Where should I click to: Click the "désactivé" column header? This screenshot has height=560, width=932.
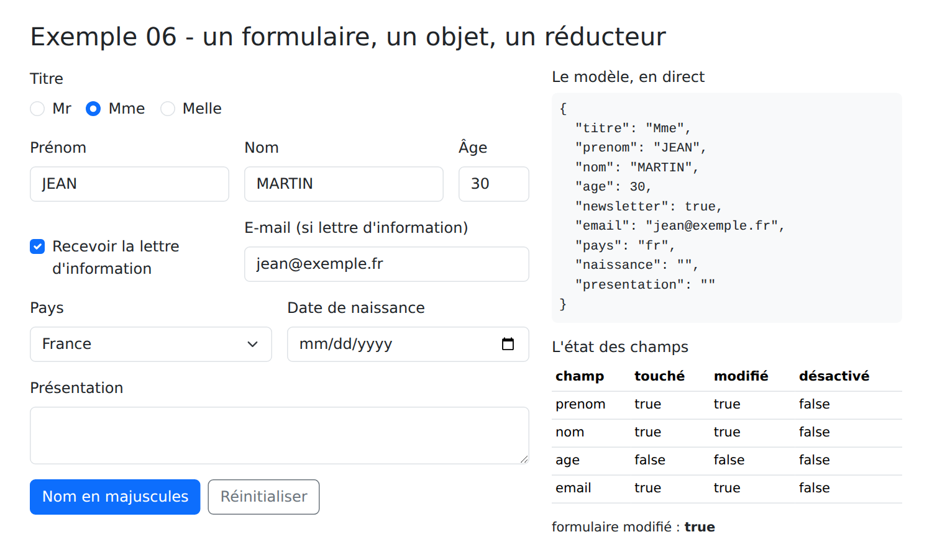click(834, 376)
